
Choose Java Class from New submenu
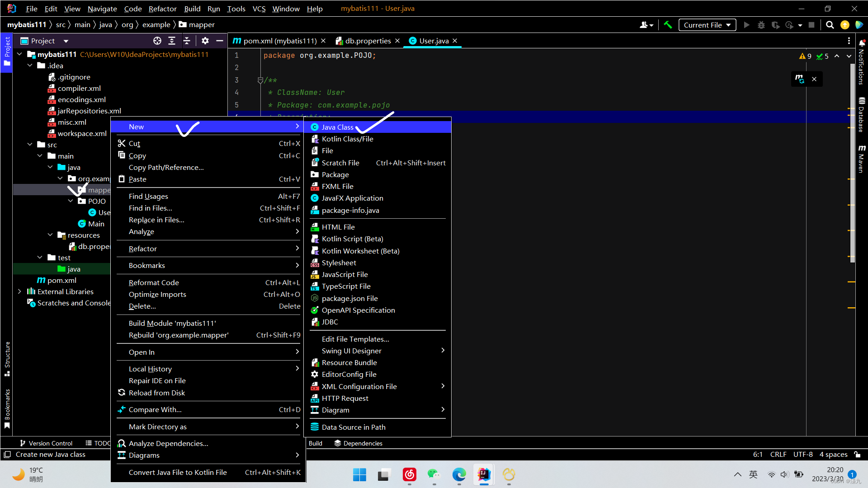coord(337,127)
